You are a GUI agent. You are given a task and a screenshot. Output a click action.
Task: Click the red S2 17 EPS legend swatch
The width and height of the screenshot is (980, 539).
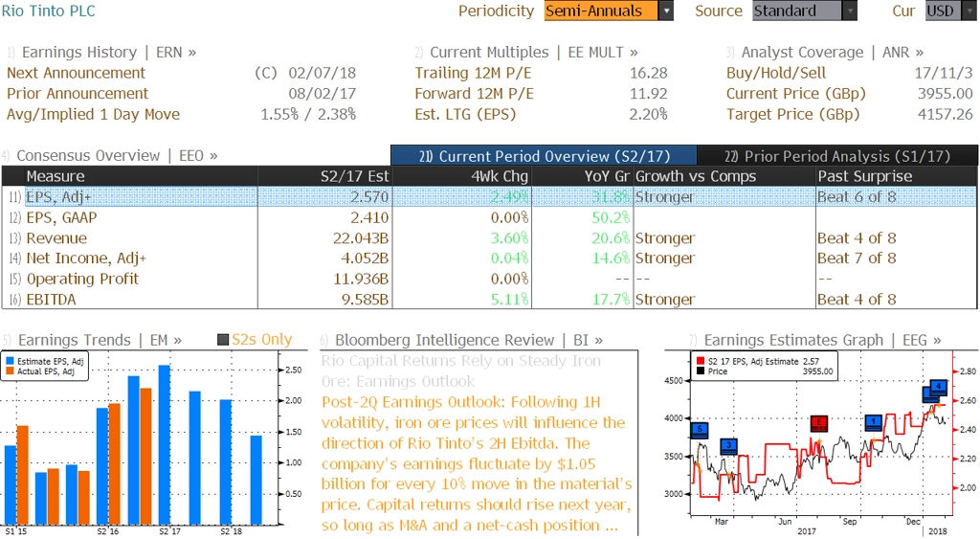click(701, 361)
